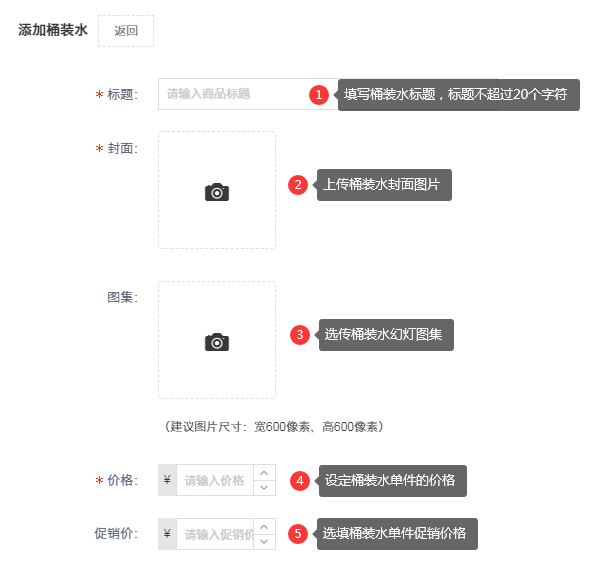Click the red step 1 badge
This screenshot has height=562, width=593.
pos(319,95)
